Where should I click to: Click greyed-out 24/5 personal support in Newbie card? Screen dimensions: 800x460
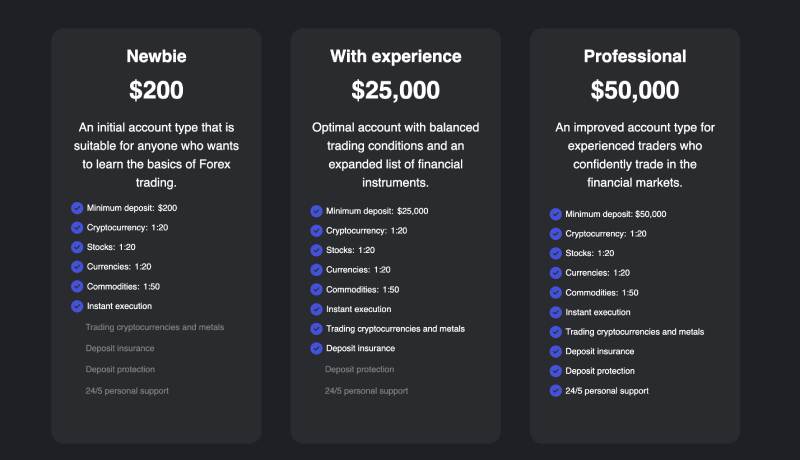click(x=127, y=390)
